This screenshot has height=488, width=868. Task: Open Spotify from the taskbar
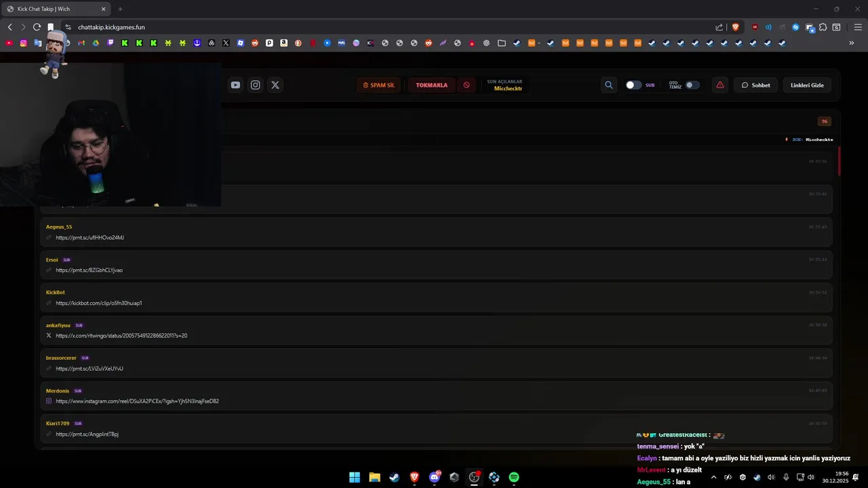point(514,477)
